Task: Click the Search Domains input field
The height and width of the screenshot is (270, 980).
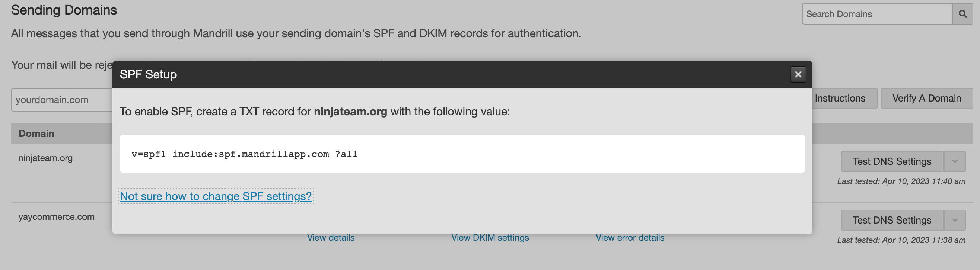Action: 877,14
